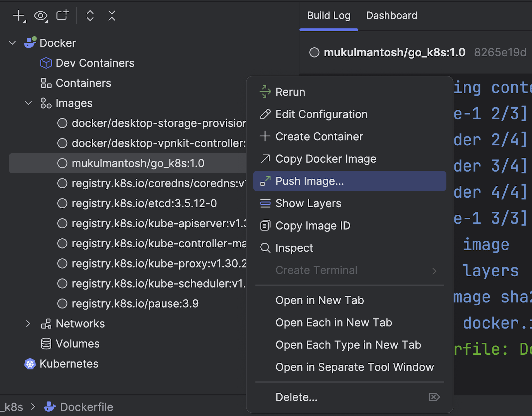Click the arrow icon beside Copy Docker Image
532x416 pixels.
click(x=265, y=159)
